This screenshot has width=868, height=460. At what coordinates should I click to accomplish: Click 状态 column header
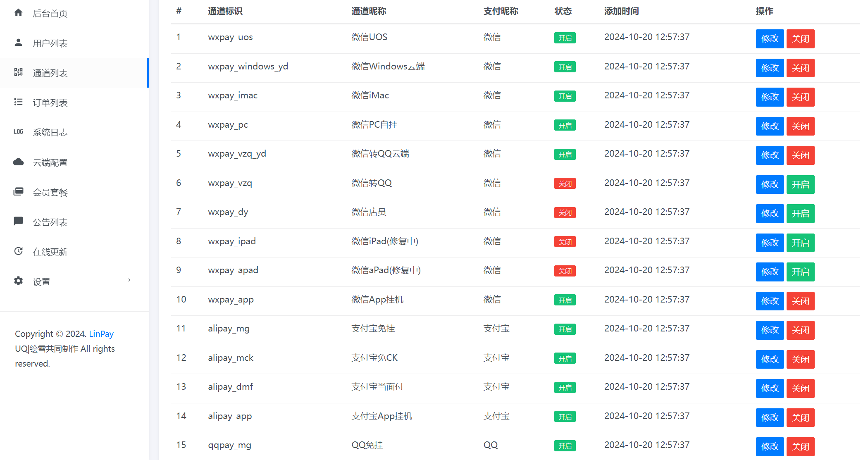pos(563,11)
